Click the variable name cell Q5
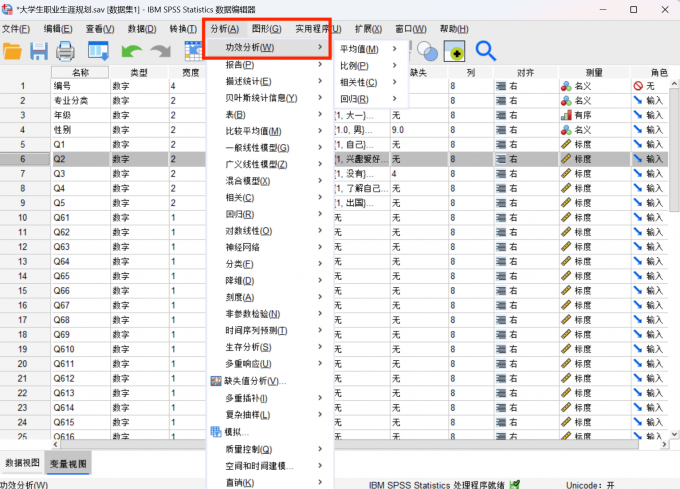 81,203
